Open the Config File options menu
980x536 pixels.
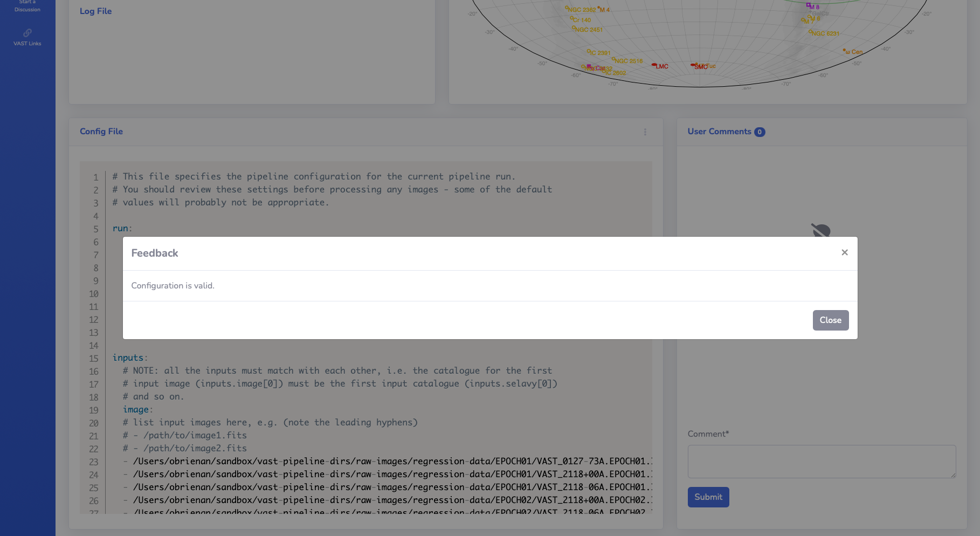645,132
